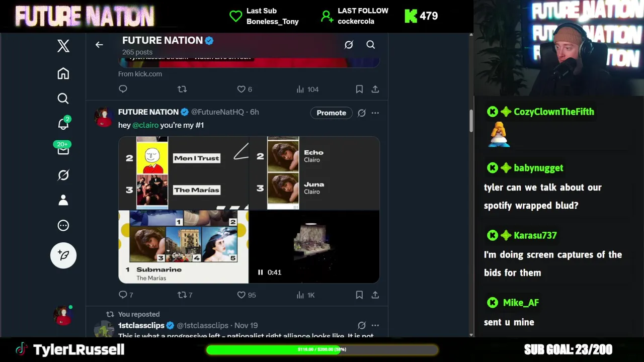Open Men I Trust Marías image

(x=183, y=173)
